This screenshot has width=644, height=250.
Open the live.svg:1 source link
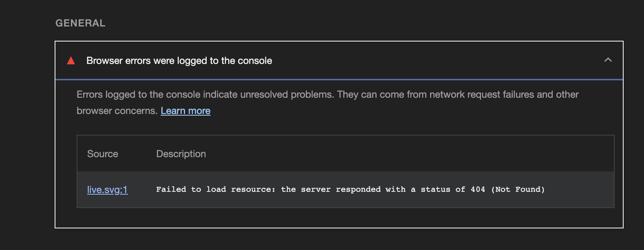tap(107, 189)
